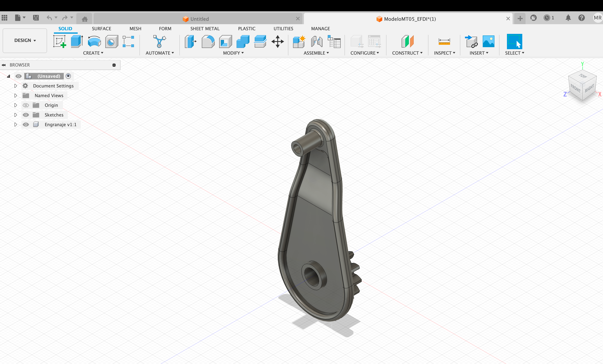Image resolution: width=603 pixels, height=364 pixels.
Task: Select the Hole tool
Action: click(112, 41)
